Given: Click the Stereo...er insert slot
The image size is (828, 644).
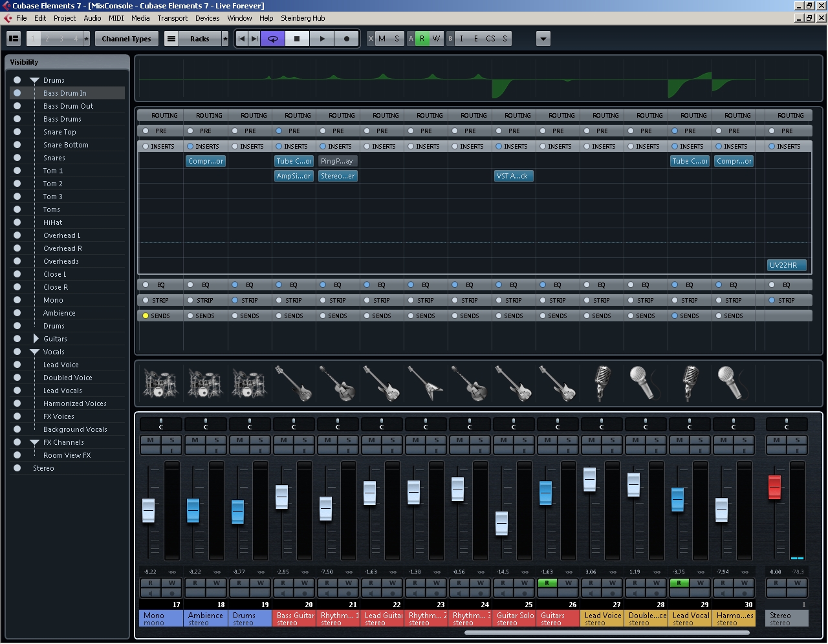Looking at the screenshot, I should pos(338,176).
